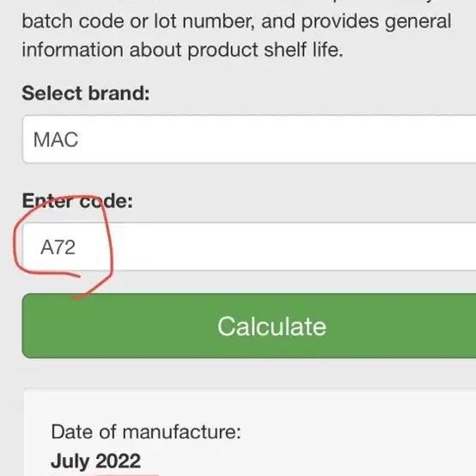
Task: Place cursor after 'A72' in code field
Action: [x=76, y=247]
